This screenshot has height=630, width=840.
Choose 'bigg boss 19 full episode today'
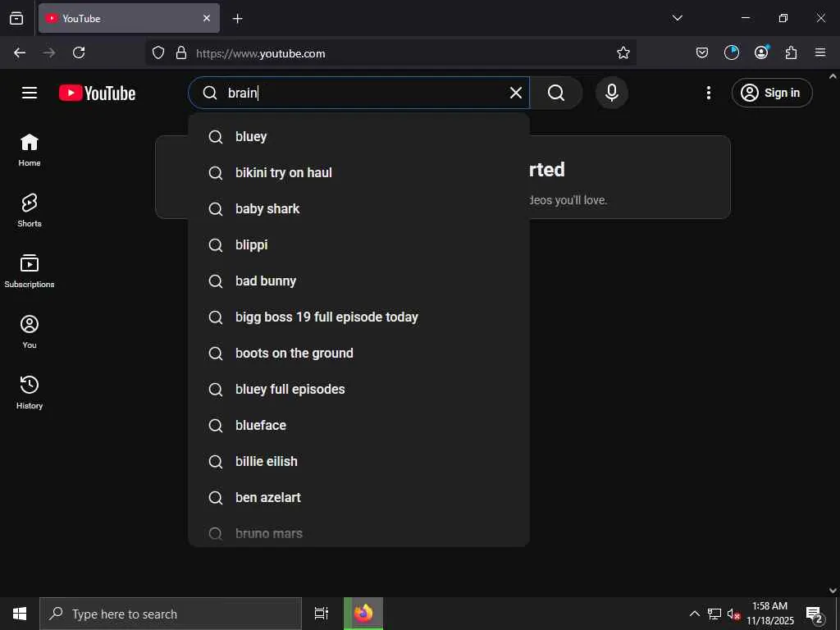click(359, 317)
